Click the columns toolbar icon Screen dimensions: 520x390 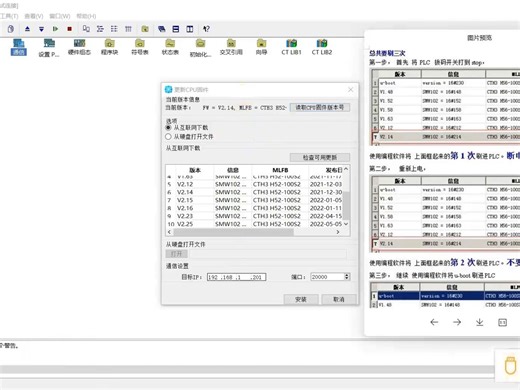pyautogui.click(x=128, y=29)
